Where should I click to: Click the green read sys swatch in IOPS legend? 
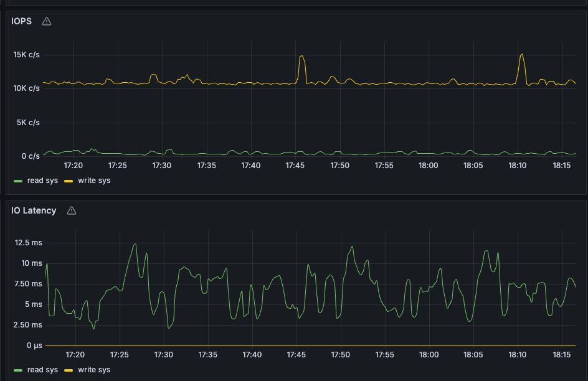coord(17,181)
